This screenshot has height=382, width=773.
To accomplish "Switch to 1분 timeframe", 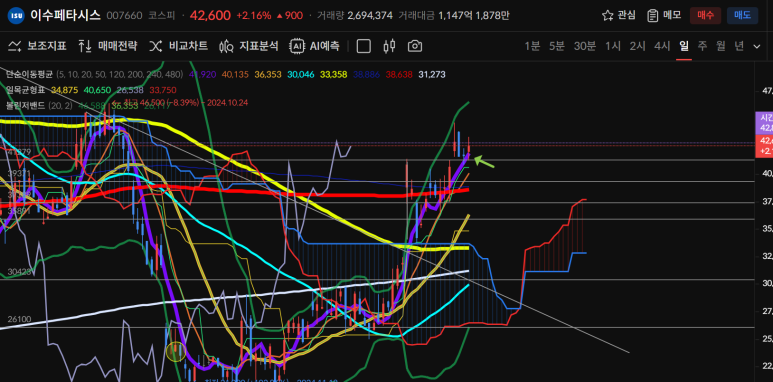I will point(532,46).
